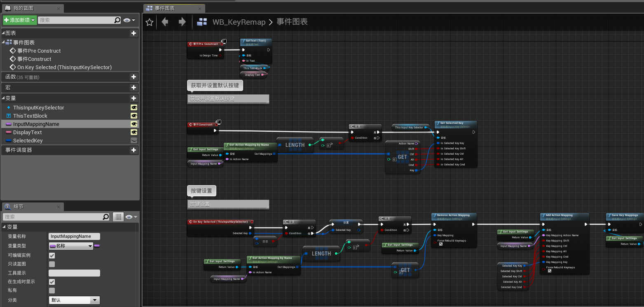The height and width of the screenshot is (307, 644).
Task: Collapse the 事件图表 tree in My Blueprint
Action: (3, 42)
